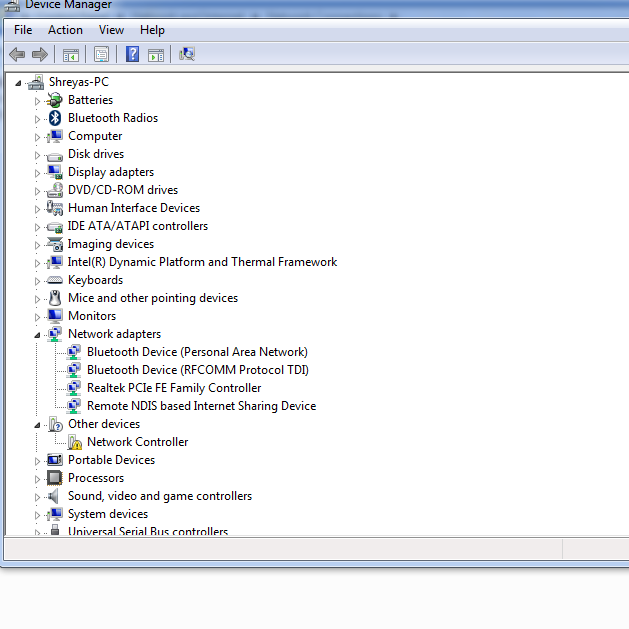Select the DVD/CD-ROM drives label
This screenshot has width=629, height=629.
[x=123, y=190]
